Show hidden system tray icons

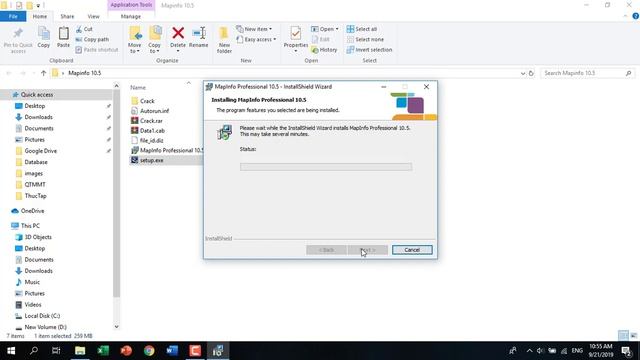pos(529,351)
